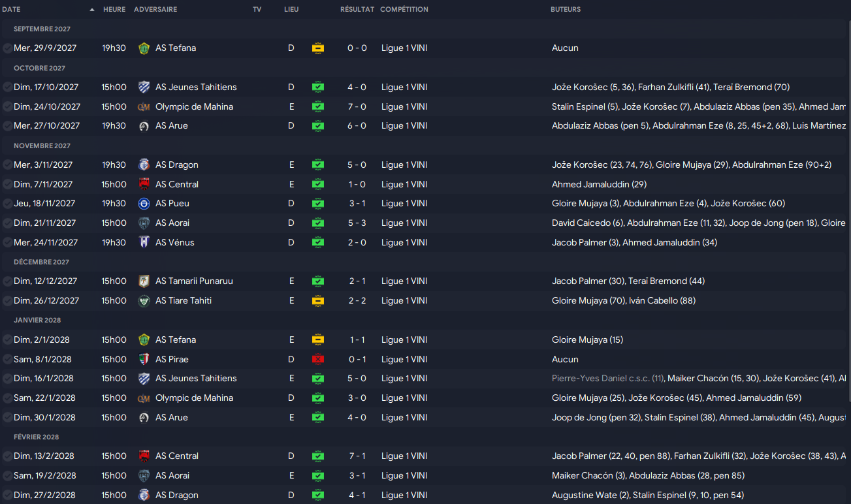
Task: Click the AS Vénus club logo
Action: (144, 242)
